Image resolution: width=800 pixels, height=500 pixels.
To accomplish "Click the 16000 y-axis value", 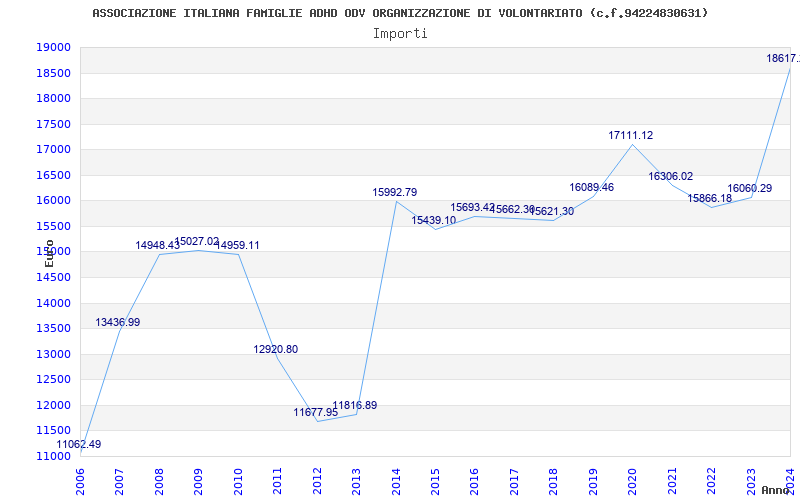I will point(53,201).
